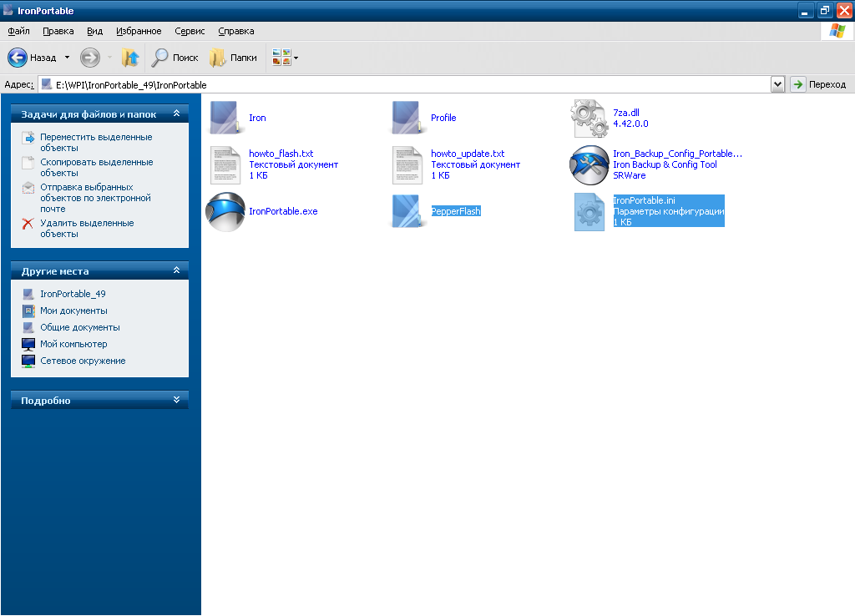Open the IronPortable.exe application icon
855x616 pixels.
[225, 211]
